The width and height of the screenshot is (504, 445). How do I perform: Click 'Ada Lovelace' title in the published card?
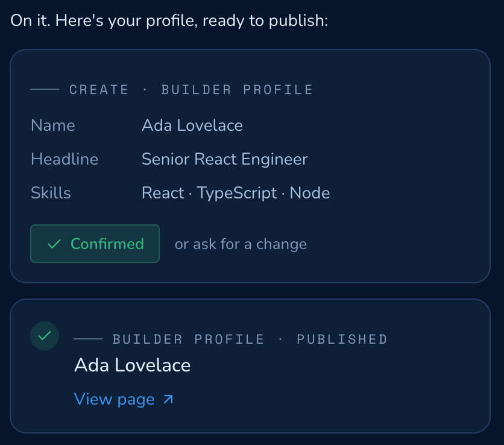(x=132, y=365)
